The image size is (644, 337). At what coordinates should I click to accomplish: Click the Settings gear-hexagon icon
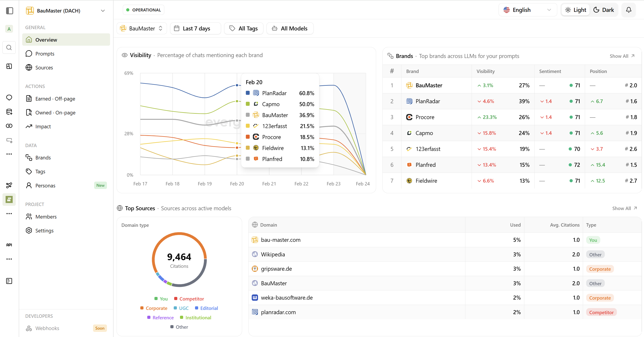29,230
